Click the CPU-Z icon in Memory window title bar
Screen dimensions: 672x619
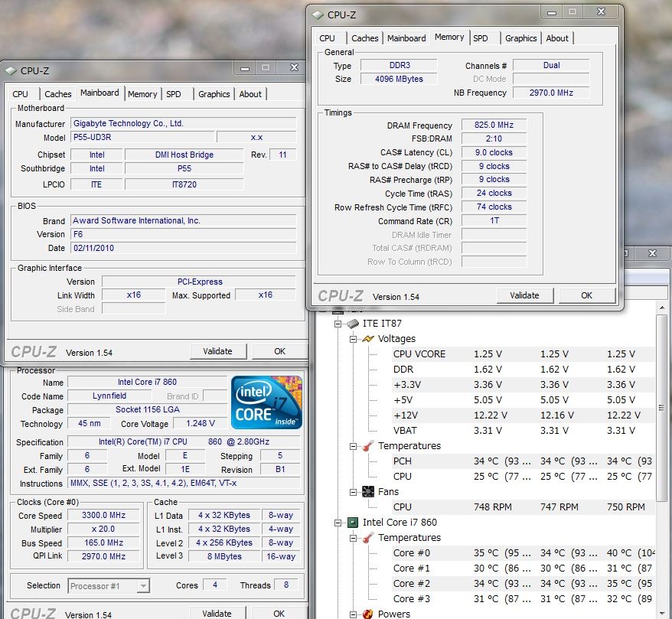317,15
